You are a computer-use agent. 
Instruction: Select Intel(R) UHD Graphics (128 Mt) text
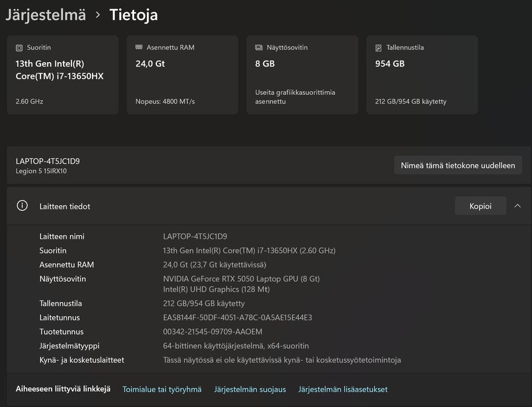click(216, 289)
